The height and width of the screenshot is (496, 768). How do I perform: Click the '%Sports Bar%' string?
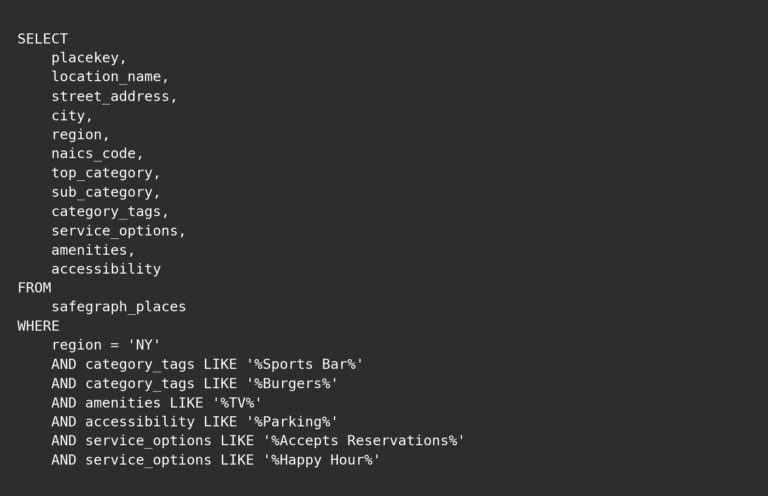click(x=304, y=364)
